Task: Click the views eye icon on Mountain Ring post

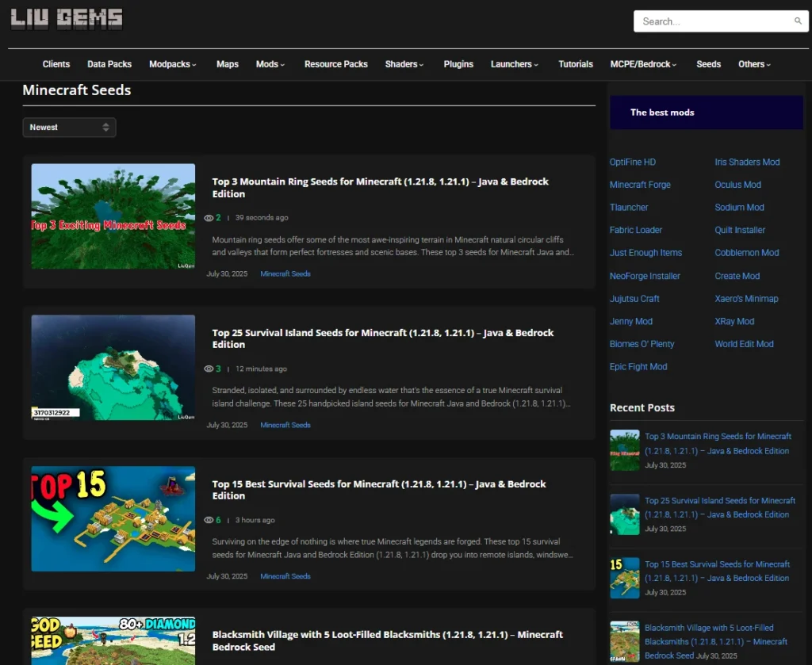Action: pos(209,218)
